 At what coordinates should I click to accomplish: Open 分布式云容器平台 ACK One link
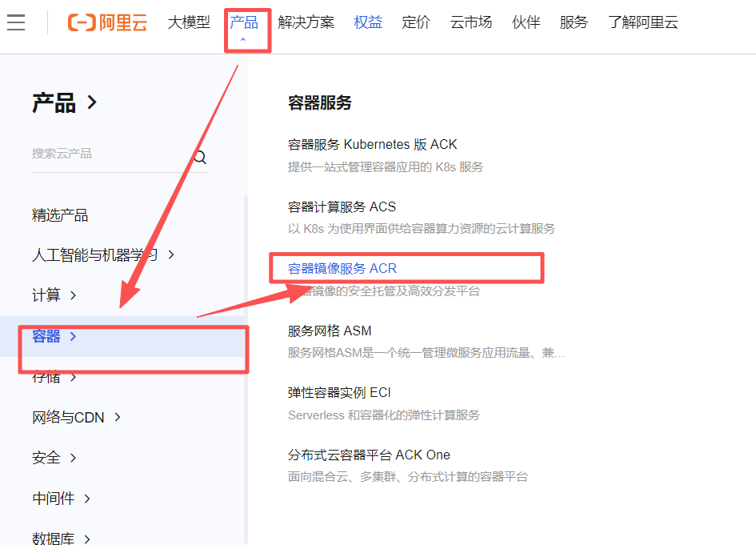pyautogui.click(x=369, y=455)
